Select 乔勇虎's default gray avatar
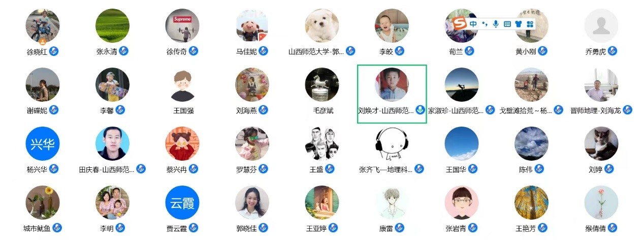Viewport: 644px width, 240px height. point(601,25)
